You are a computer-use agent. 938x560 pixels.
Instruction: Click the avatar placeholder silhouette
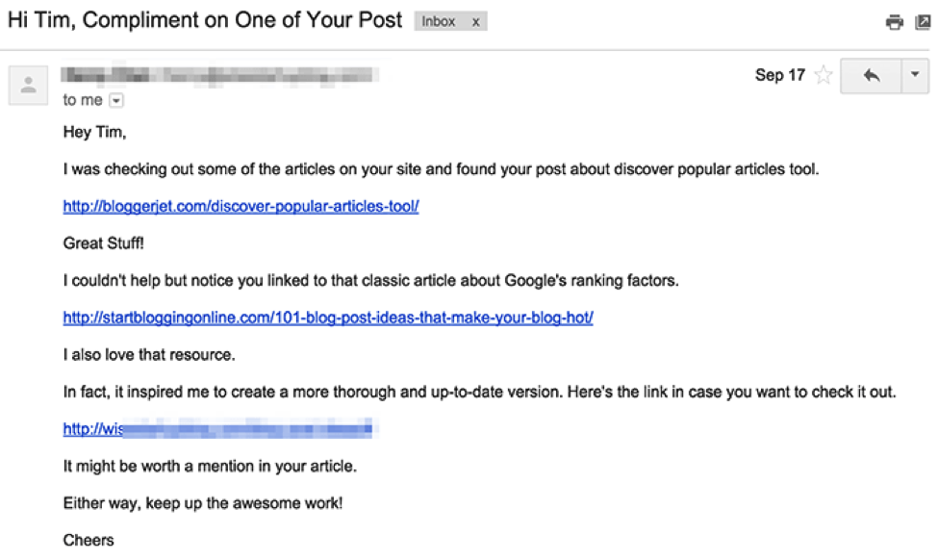[x=28, y=84]
